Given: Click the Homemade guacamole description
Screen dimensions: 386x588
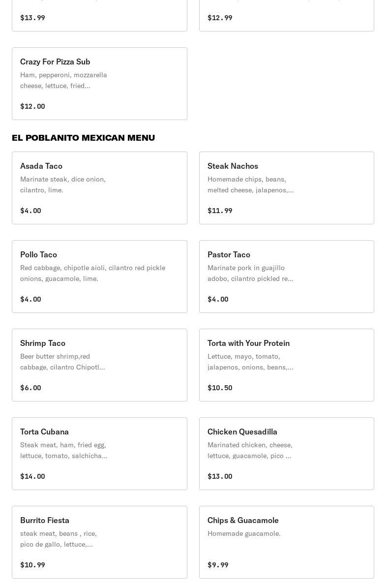Looking at the screenshot, I should click(244, 533).
